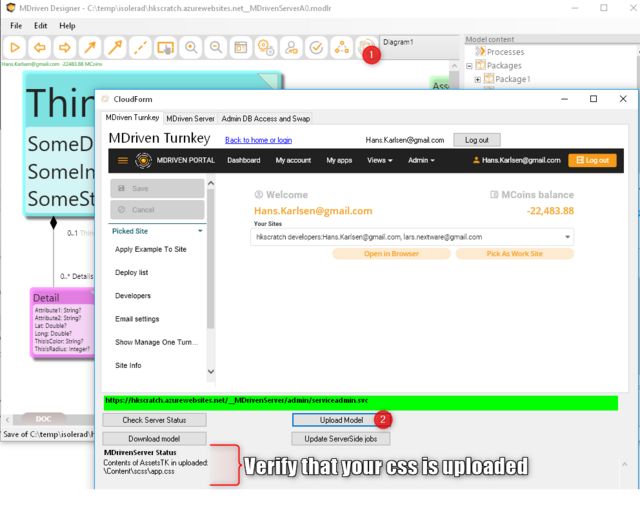This screenshot has width=640, height=517.
Task: Open My apps in portal navbar
Action: (x=339, y=160)
